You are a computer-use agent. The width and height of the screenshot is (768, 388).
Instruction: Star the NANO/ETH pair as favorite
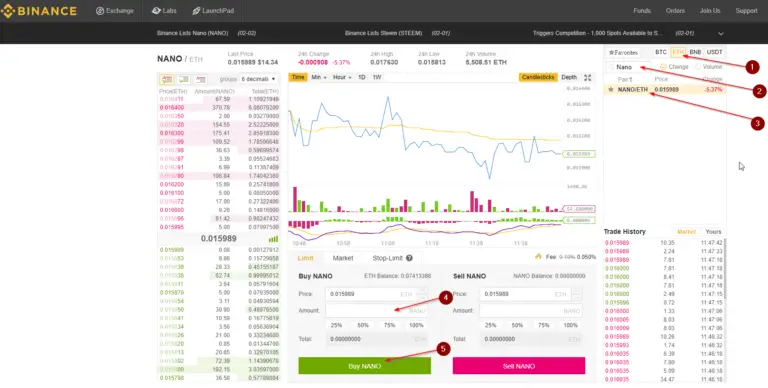pyautogui.click(x=610, y=90)
